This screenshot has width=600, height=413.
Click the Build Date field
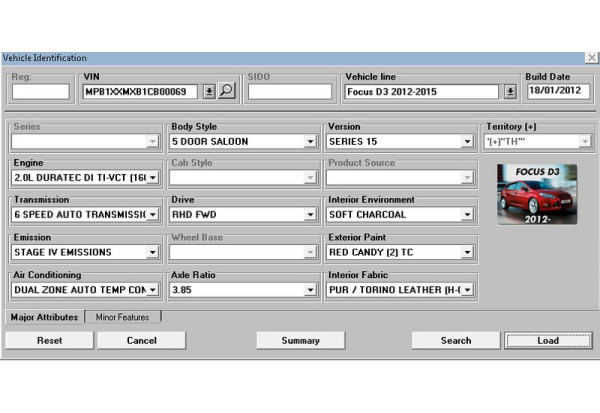(558, 92)
